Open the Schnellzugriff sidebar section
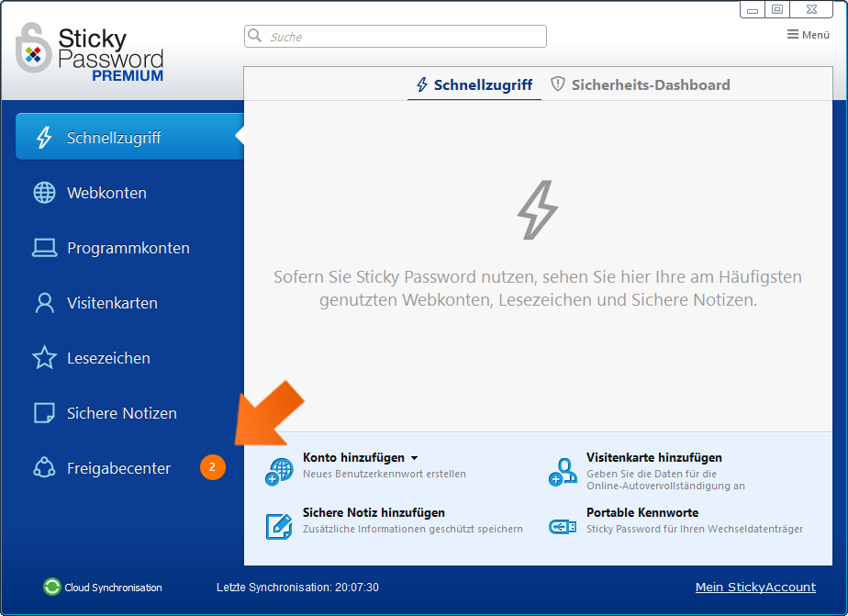848x616 pixels. click(x=129, y=138)
